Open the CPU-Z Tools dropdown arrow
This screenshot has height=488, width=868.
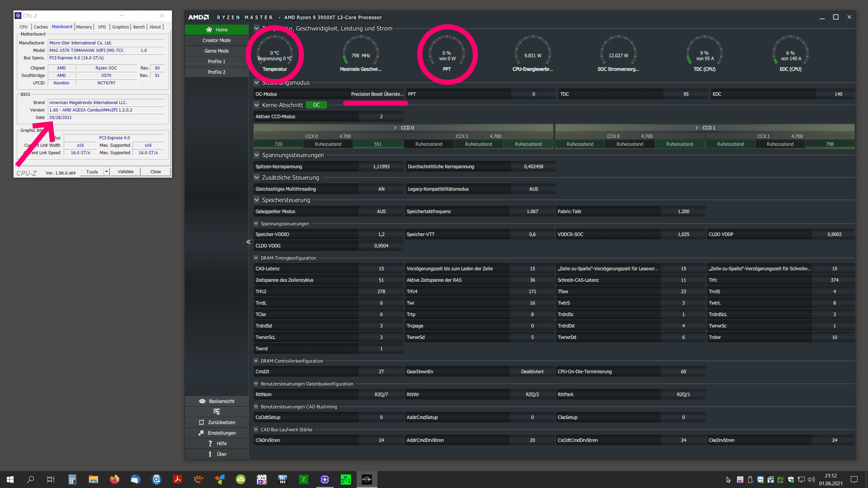106,171
